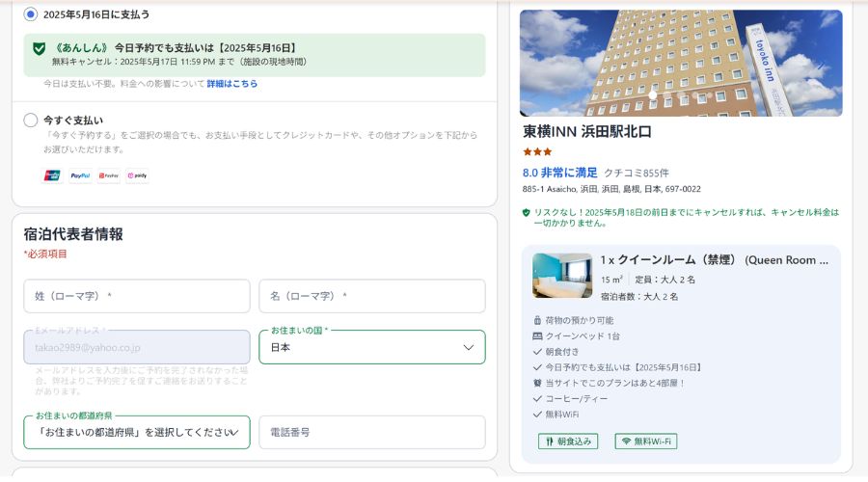Viewport: 868px width, 482px height.
Task: Click the 無料Wi-Fi badge
Action: point(646,442)
